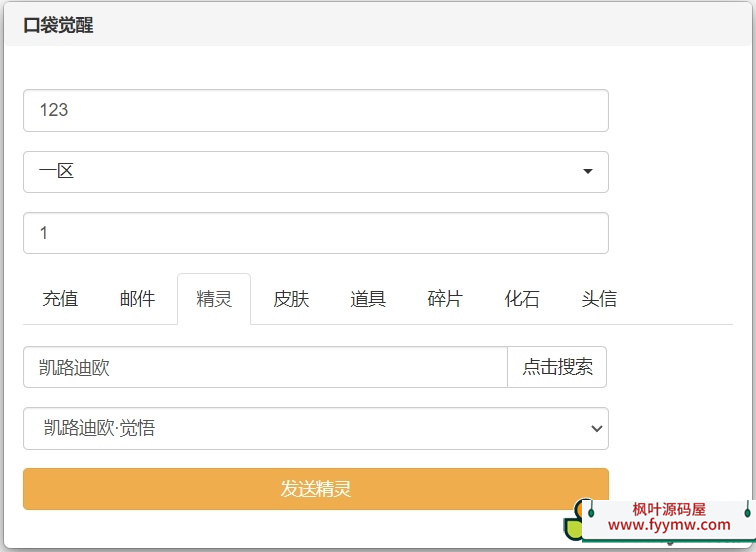Select the 化石 tab
756x552 pixels.
tap(522, 299)
